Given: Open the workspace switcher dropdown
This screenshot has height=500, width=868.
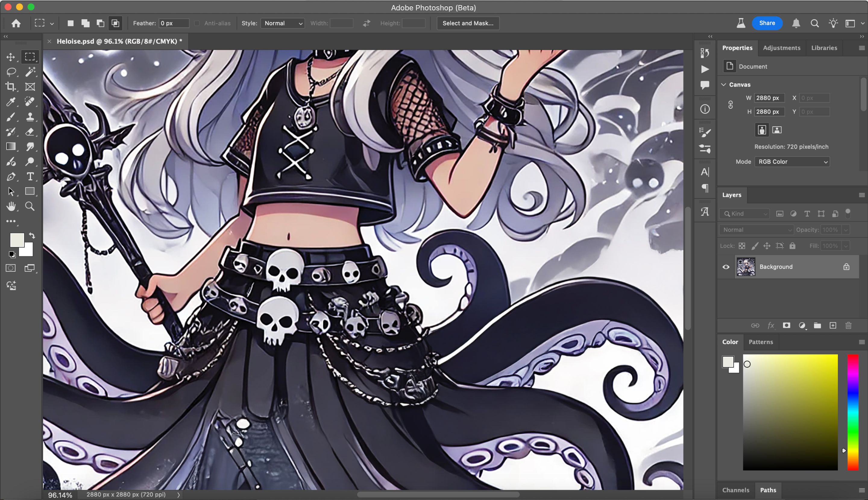Looking at the screenshot, I should [x=863, y=23].
